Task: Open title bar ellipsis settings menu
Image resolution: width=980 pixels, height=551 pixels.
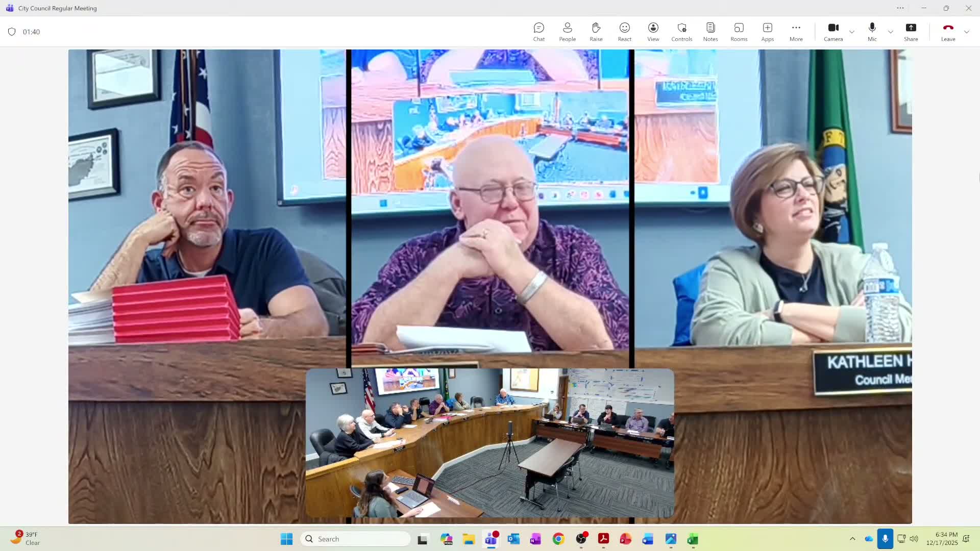Action: (x=900, y=8)
